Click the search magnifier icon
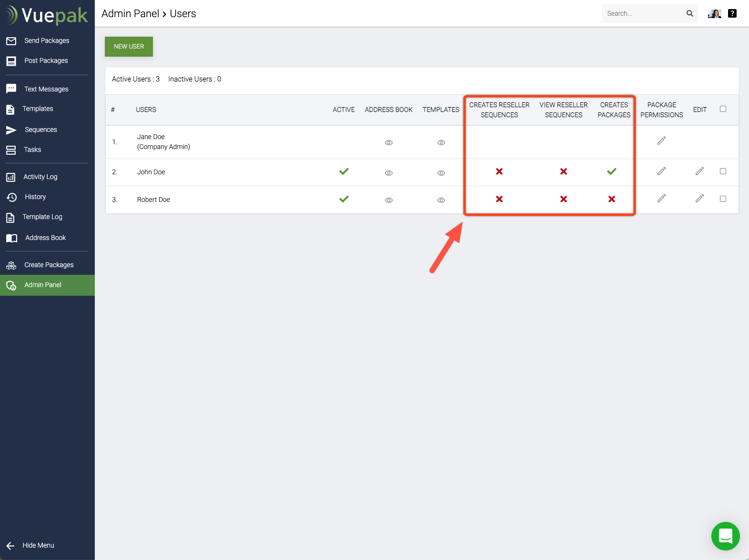The image size is (749, 560). tap(689, 13)
